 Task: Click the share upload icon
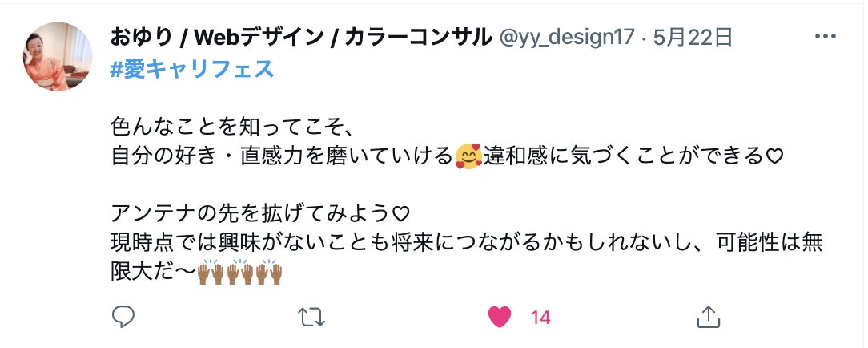(x=707, y=318)
